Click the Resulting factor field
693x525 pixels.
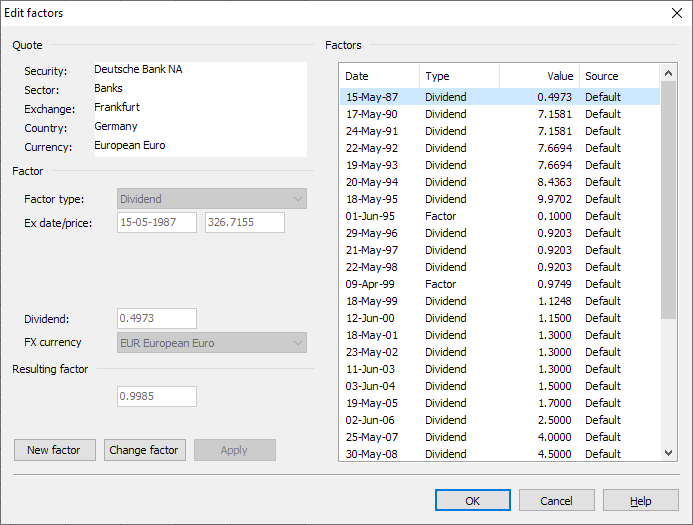click(x=157, y=397)
